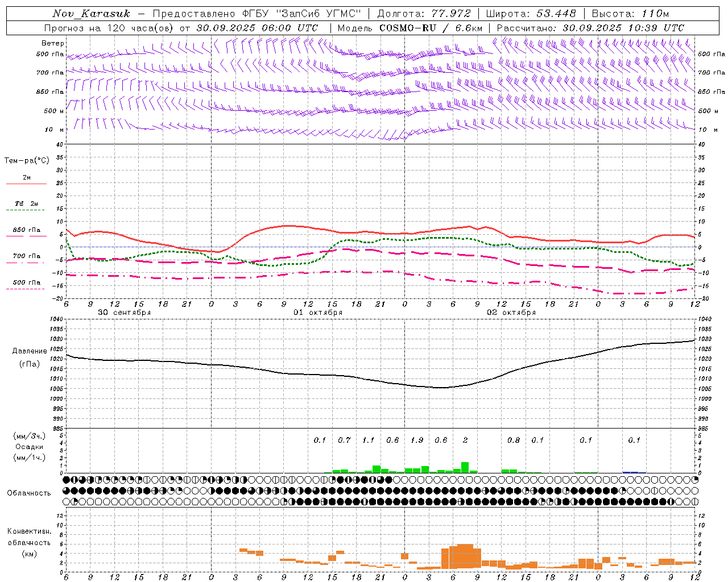Click the Тем-ра(°C) panel label
728x582 pixels.
click(x=27, y=160)
